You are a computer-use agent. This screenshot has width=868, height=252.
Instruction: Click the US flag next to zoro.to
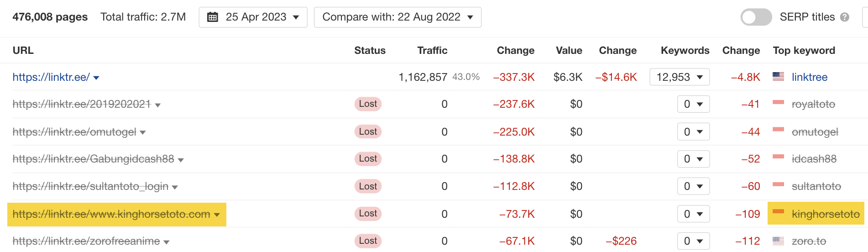[x=778, y=241]
